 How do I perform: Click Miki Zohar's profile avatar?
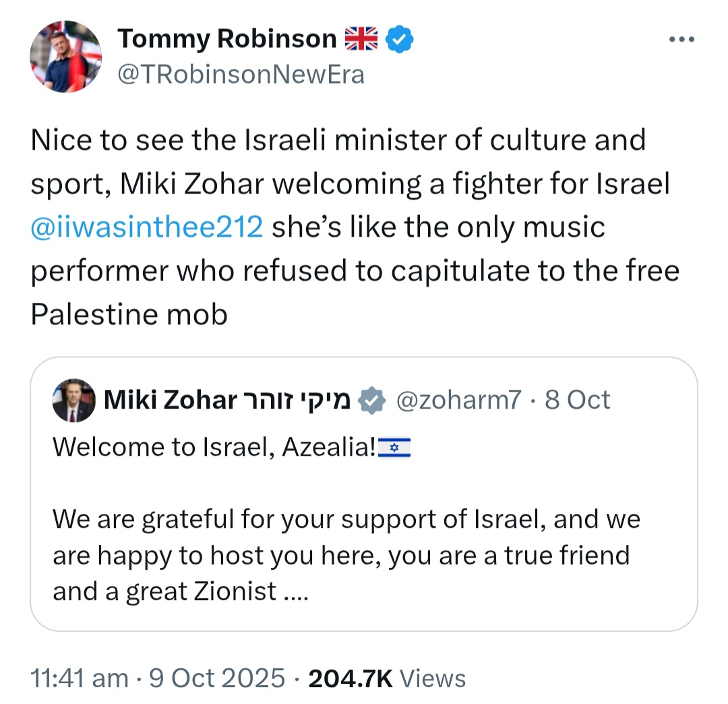point(74,401)
